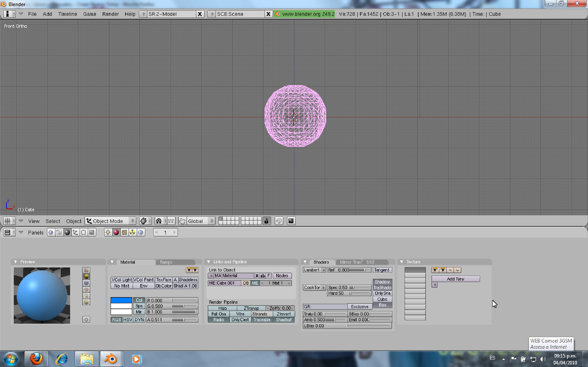Open the Lambert diffuse shader dropdown
Viewport: 588px width, 367px height.
[314, 270]
